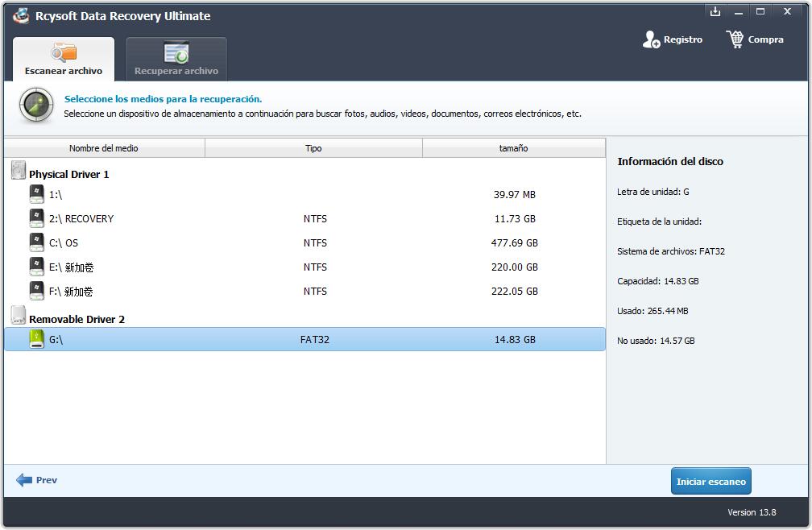This screenshot has height=530, width=812.
Task: Click the green G:\ USB drive icon
Action: [x=37, y=339]
